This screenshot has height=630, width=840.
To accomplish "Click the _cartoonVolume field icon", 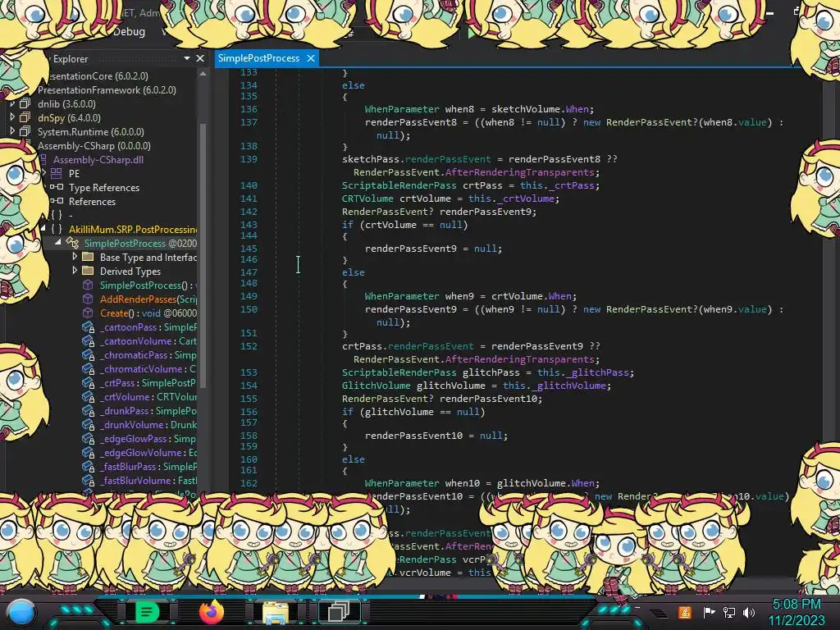I will click(x=89, y=340).
